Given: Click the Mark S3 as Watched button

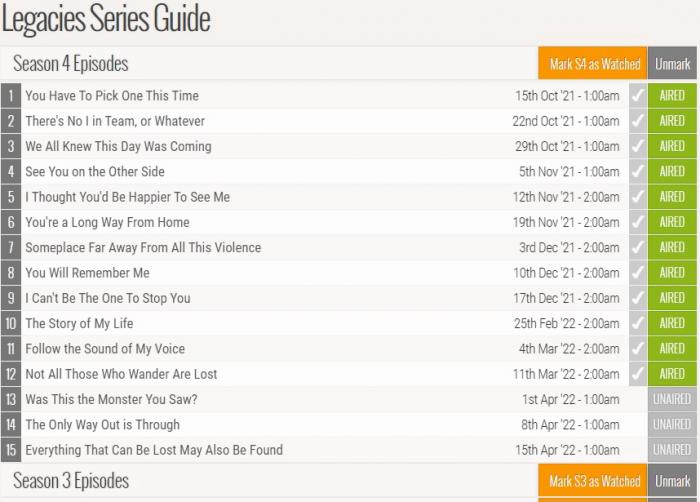Looking at the screenshot, I should tap(594, 481).
